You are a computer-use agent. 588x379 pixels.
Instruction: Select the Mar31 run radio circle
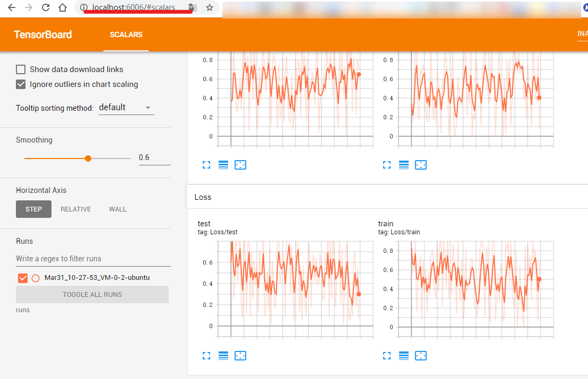(x=36, y=278)
